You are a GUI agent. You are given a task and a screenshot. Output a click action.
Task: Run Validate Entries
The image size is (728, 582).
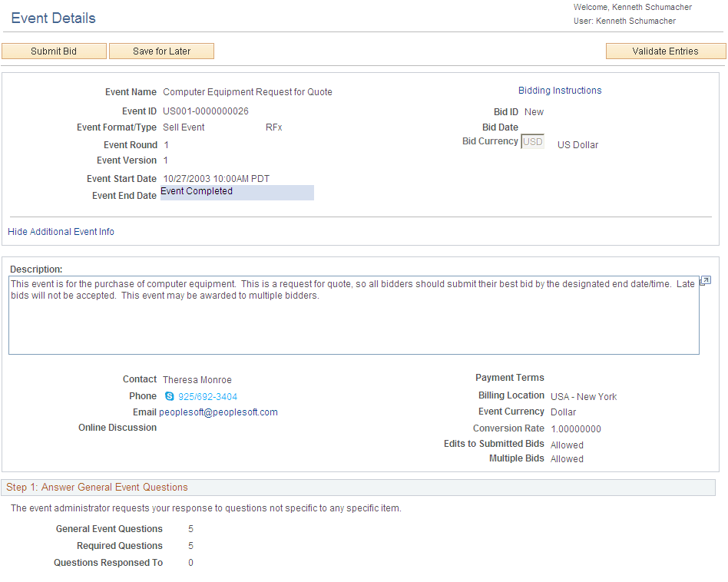click(x=665, y=51)
